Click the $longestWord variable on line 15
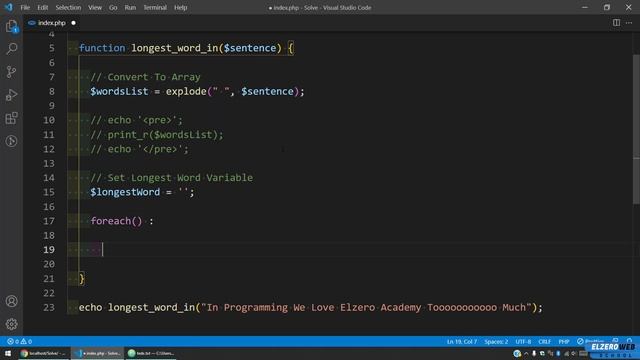 point(125,192)
